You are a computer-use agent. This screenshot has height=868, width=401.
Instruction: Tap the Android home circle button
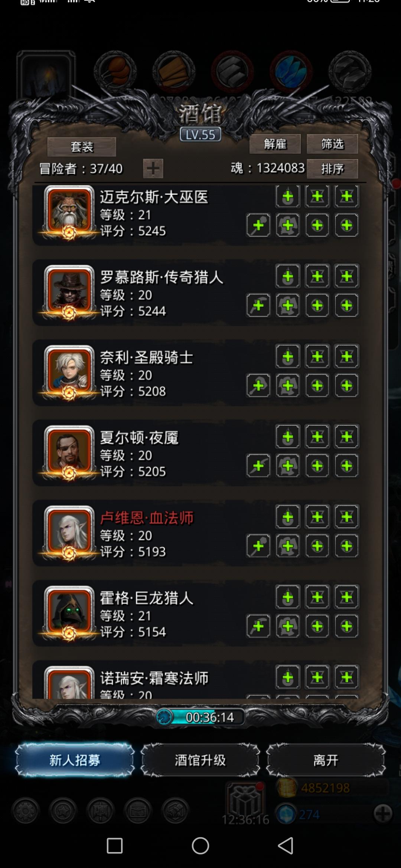(x=200, y=846)
